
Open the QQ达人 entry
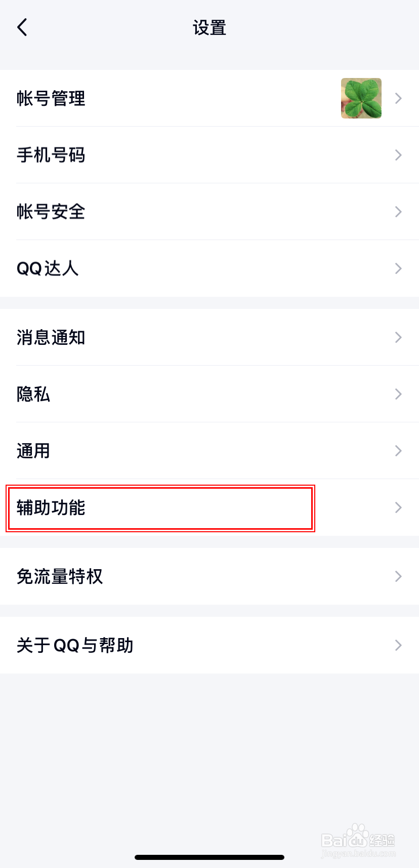[48, 268]
